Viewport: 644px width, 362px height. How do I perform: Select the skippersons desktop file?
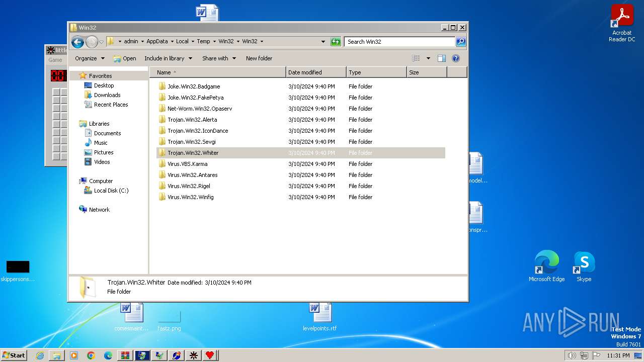click(18, 271)
